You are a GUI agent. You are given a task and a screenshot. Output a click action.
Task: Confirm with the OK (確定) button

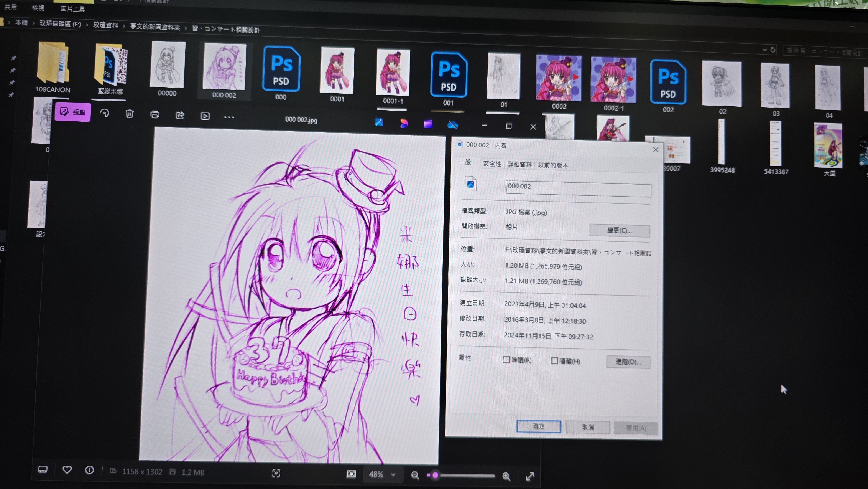(538, 426)
